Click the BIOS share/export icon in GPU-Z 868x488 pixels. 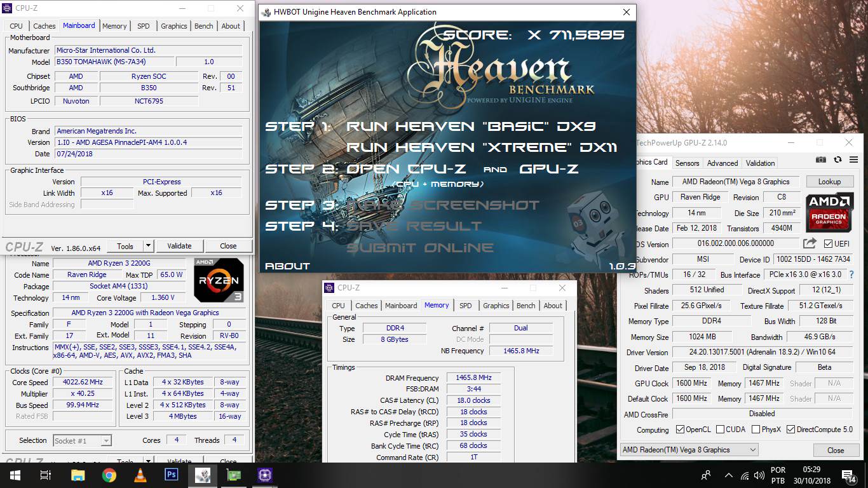810,243
